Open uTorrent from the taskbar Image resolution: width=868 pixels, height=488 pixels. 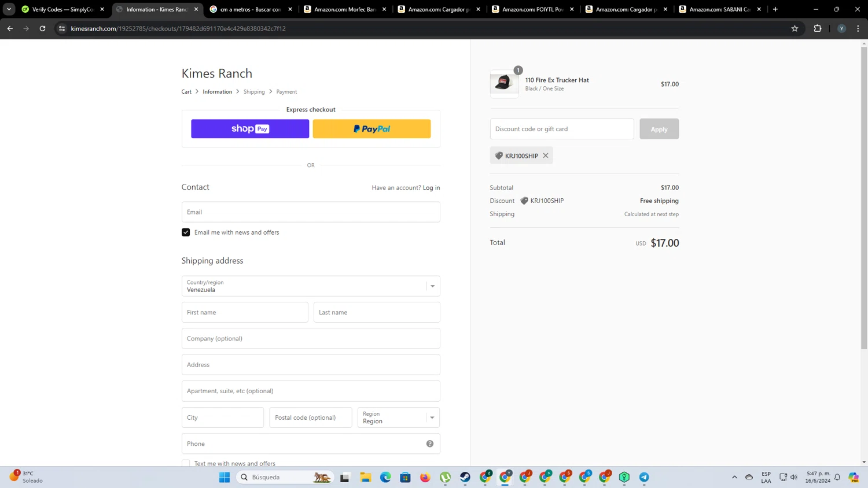click(445, 477)
